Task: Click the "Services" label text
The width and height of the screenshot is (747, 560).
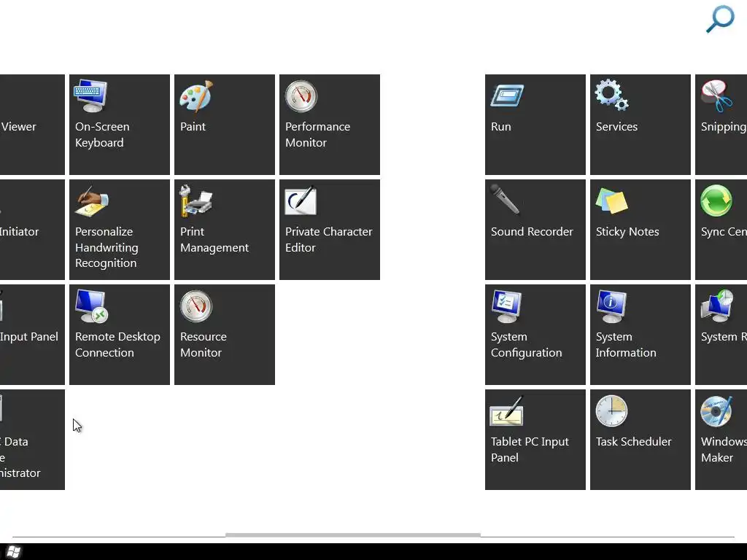Action: pyautogui.click(x=616, y=127)
